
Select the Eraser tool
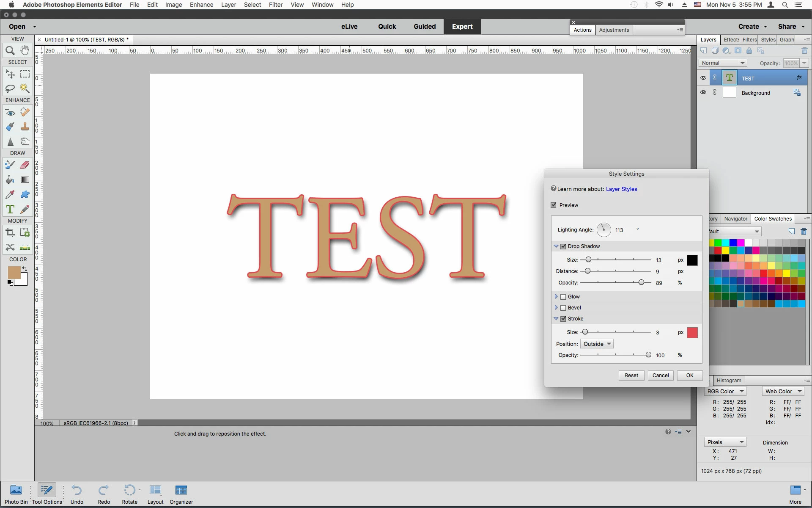coord(25,165)
